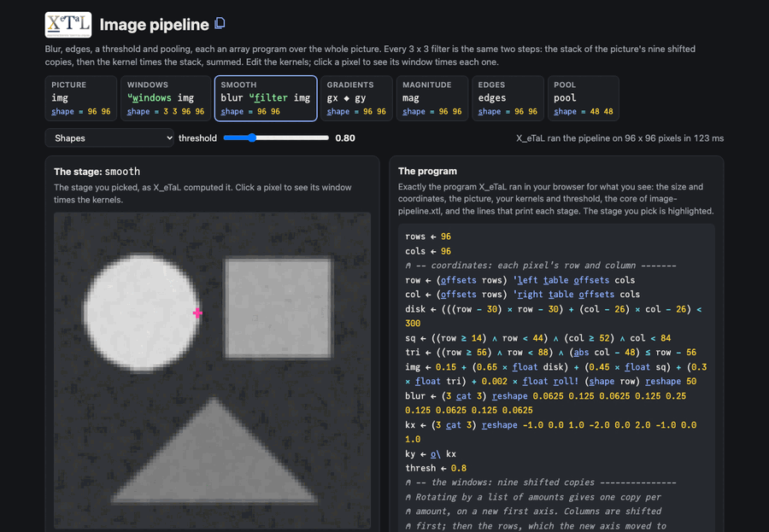Click a pixel inside the gray square
The image size is (769, 532).
tap(278, 308)
